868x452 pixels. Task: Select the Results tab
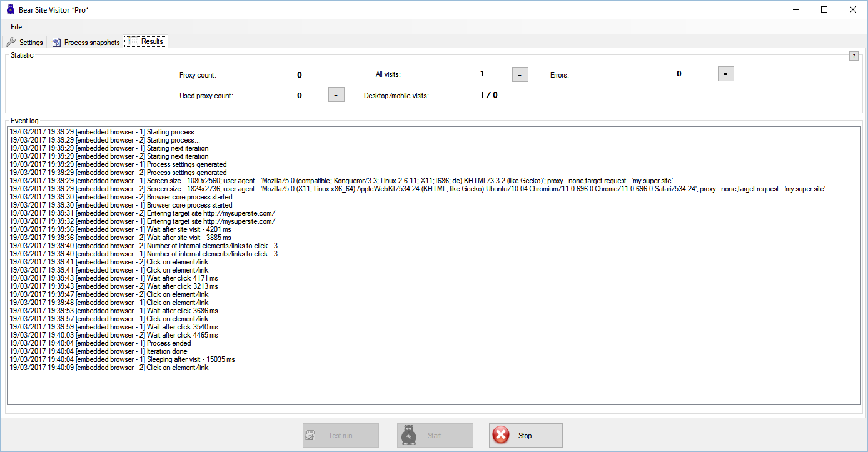146,41
